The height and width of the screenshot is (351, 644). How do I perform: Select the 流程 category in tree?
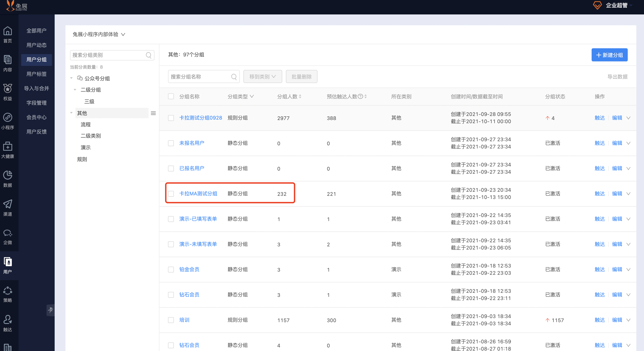[86, 125]
